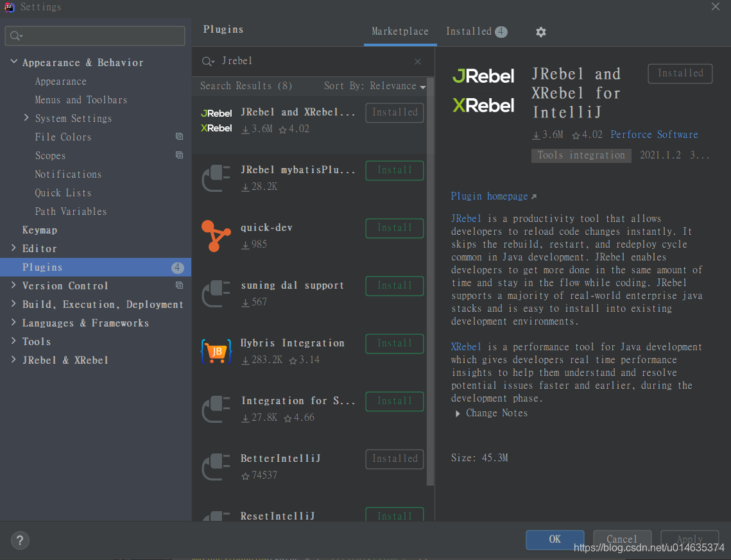Viewport: 731px width, 560px height.
Task: Click the suning dal support plug icon
Action: [216, 294]
